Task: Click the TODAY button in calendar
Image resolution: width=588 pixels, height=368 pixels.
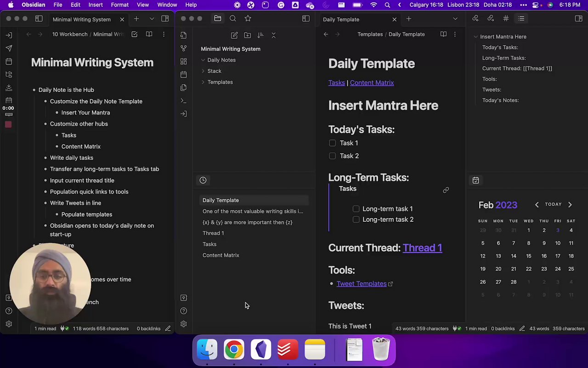Action: pos(553,204)
